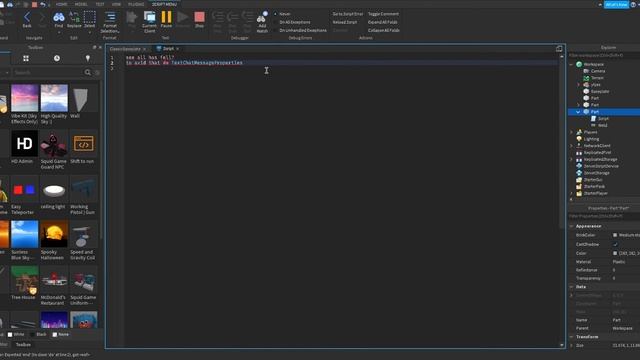Select ServerStorage in Explorer
Viewport: 640px width, 360px height.
596,173
